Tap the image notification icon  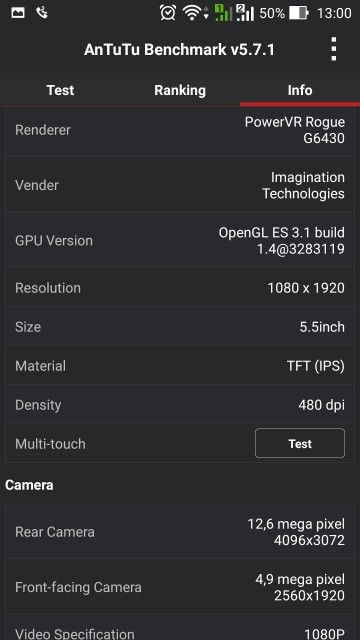18,13
